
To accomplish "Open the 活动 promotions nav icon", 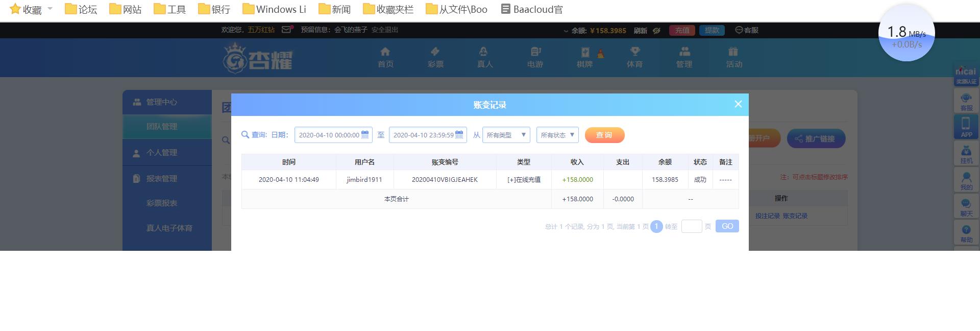I will [734, 57].
